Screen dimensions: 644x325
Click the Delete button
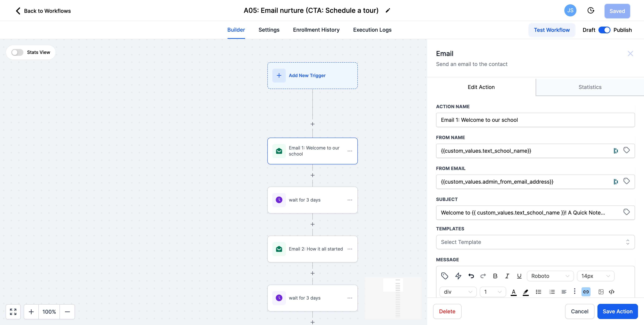pyautogui.click(x=447, y=311)
